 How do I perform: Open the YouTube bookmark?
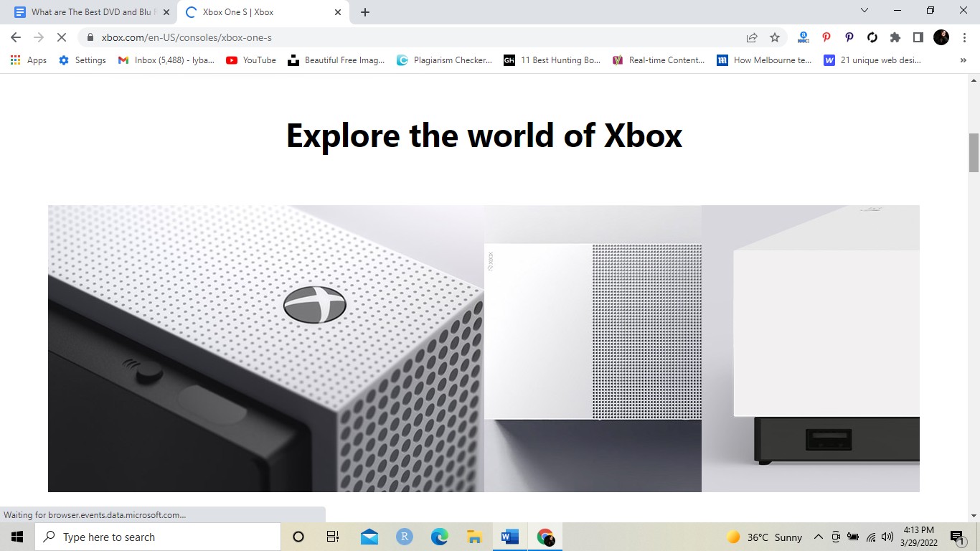point(251,60)
